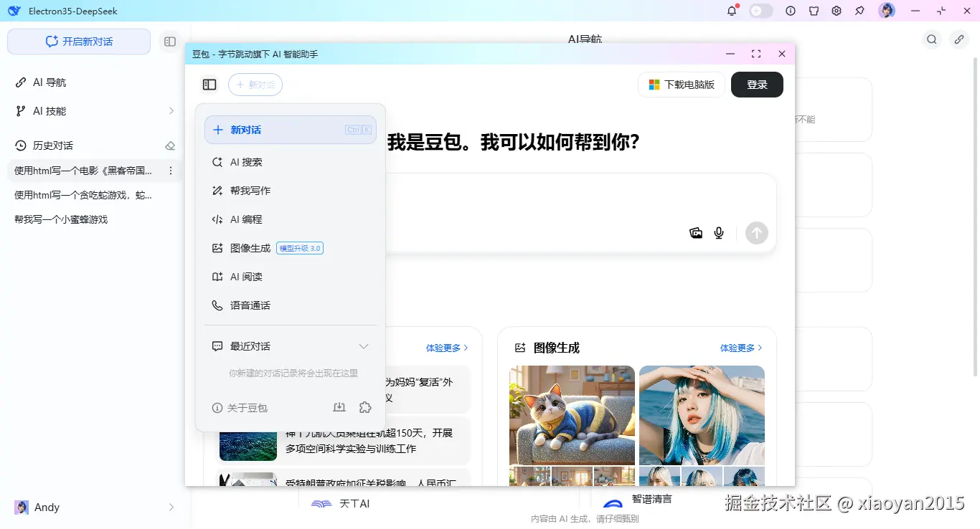Select the AI 搜索 feature icon

217,161
